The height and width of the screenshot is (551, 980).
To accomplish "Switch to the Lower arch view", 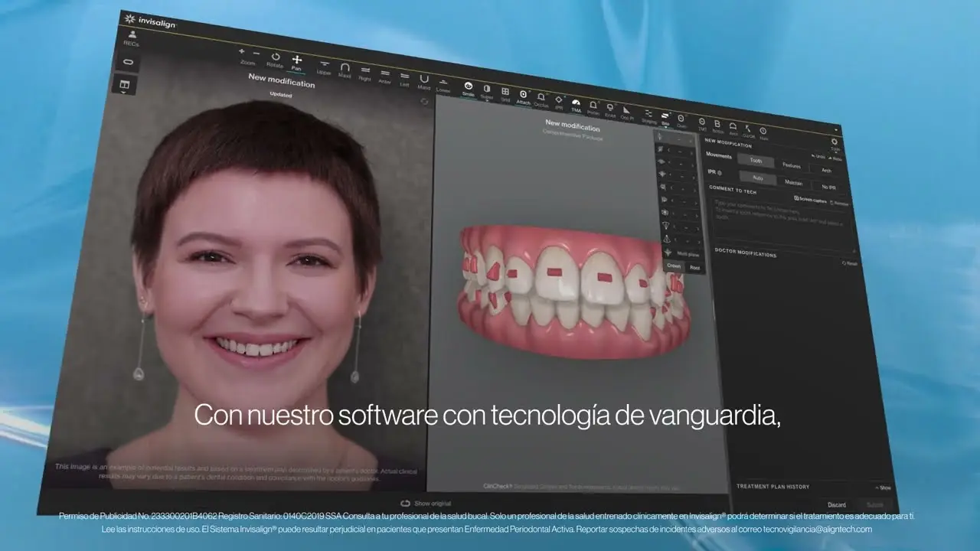I will click(x=443, y=86).
